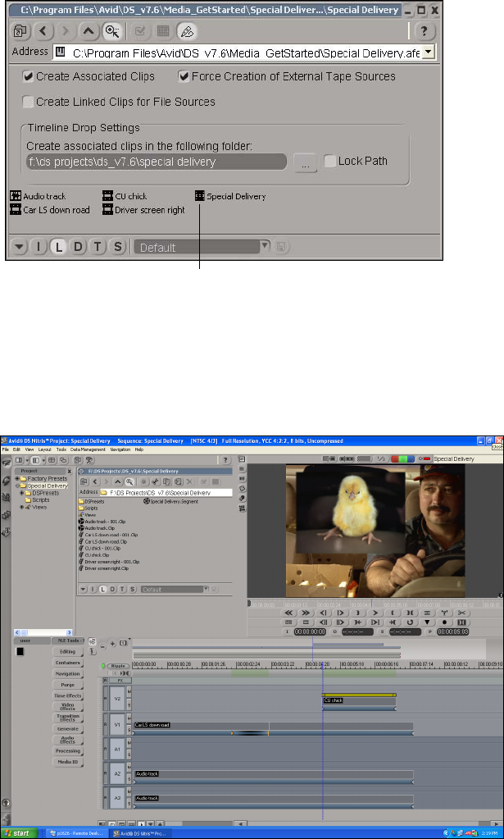504x839 pixels.
Task: Open the File menu
Action: (6, 449)
